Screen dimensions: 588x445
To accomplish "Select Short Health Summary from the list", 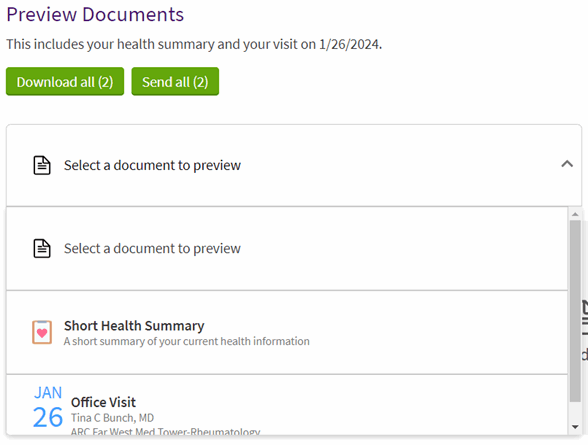I will point(287,333).
